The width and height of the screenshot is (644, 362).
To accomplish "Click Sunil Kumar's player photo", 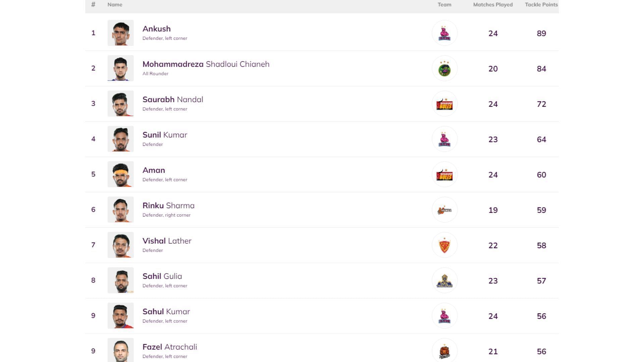I will (120, 139).
